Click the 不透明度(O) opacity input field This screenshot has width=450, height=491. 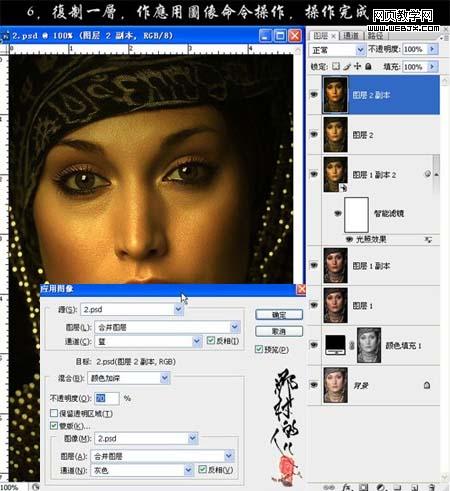107,398
